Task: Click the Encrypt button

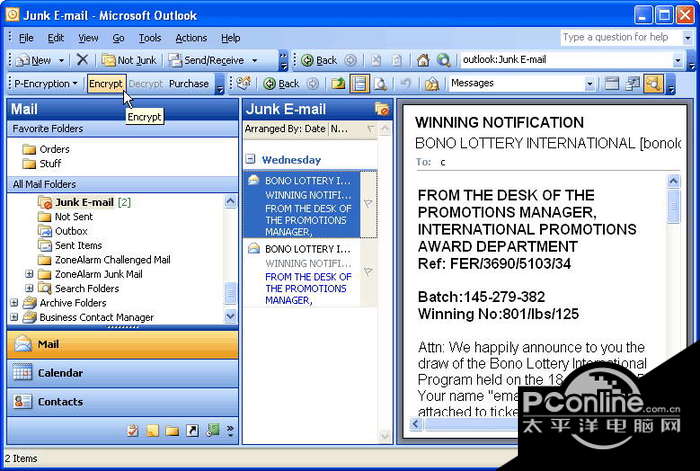Action: [x=105, y=83]
